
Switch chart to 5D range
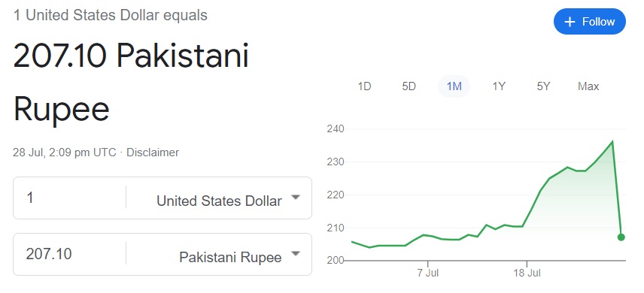[x=409, y=86]
